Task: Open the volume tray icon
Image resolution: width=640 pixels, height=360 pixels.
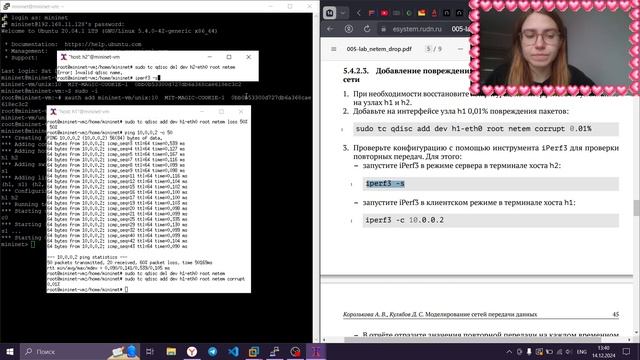Action: point(569,351)
